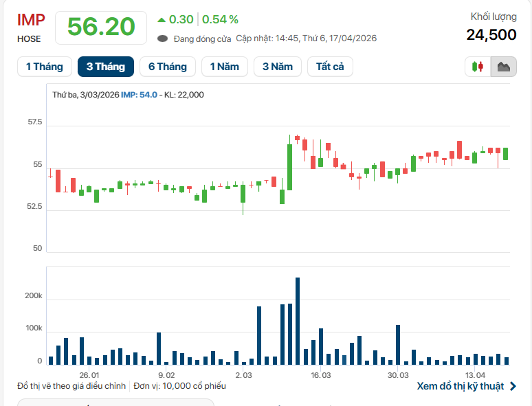Click the chevron beside Xem đồ thị kỹ thuật
Image resolution: width=532 pixels, height=406 pixels.
click(x=513, y=386)
